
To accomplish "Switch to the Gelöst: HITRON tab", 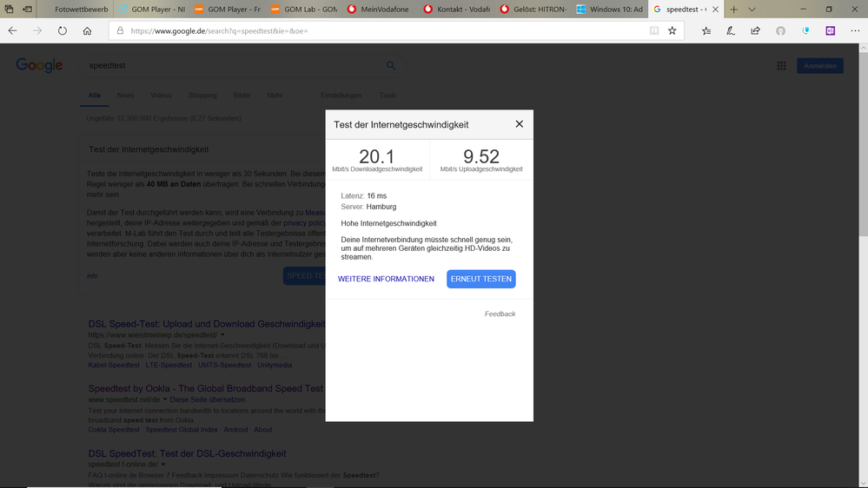I will [x=533, y=10].
